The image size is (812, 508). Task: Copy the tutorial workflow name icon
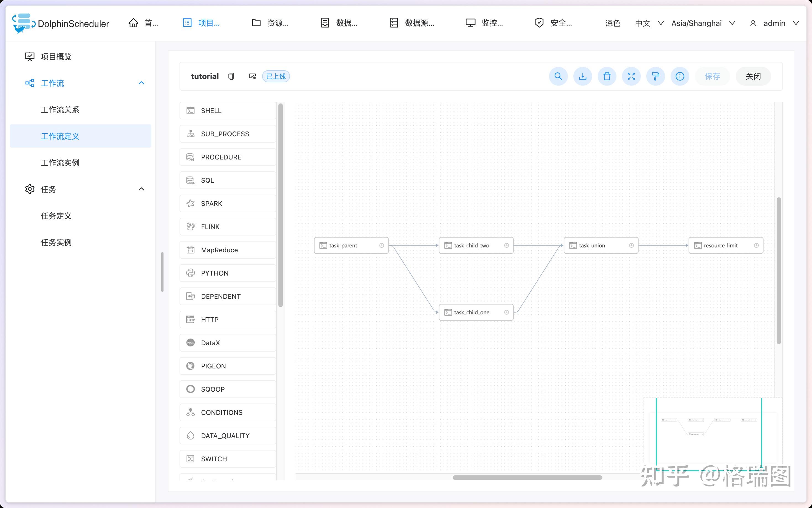231,77
